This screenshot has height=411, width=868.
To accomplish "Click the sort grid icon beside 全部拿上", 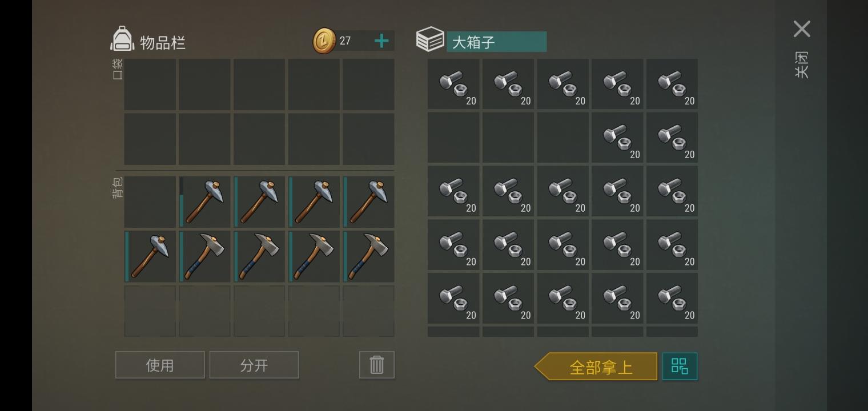I will (x=680, y=366).
